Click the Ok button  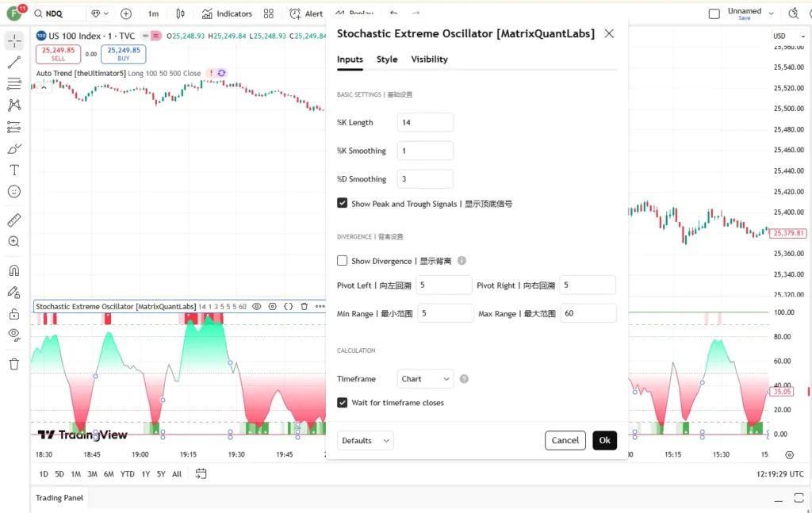point(604,441)
